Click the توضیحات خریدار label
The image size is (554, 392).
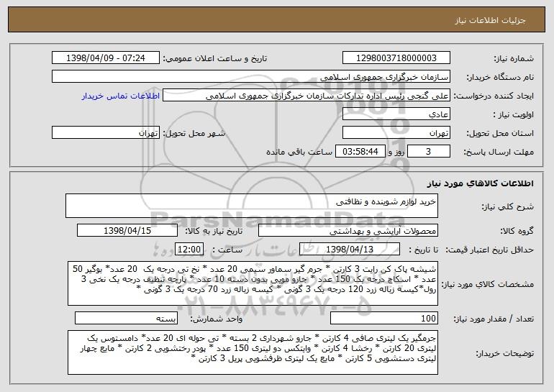[505, 353]
